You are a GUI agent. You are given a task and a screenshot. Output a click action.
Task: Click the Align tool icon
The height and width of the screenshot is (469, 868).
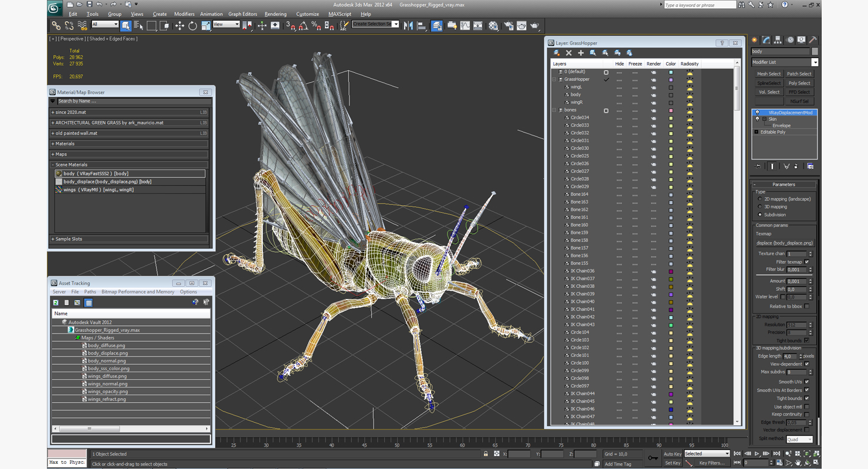421,25
